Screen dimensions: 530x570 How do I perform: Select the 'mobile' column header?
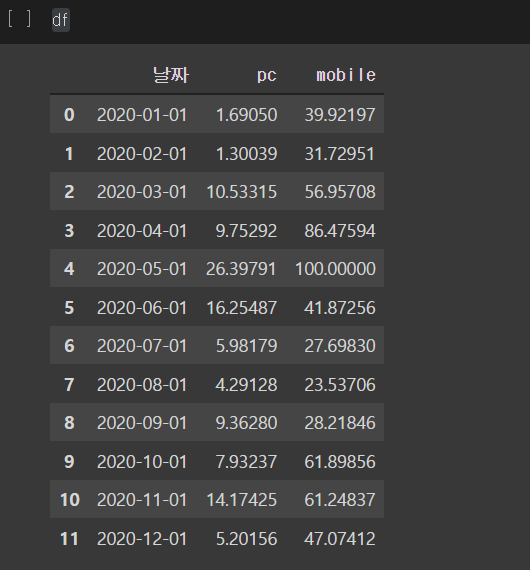click(x=346, y=75)
